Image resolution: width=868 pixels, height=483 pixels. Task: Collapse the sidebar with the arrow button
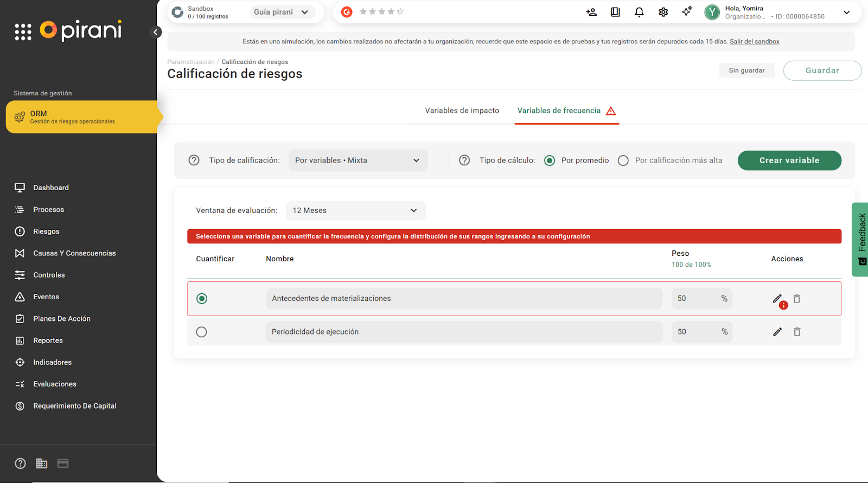click(156, 32)
